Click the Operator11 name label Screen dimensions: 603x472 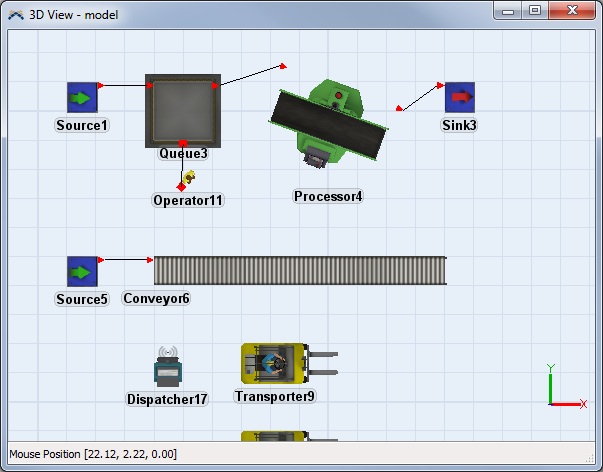188,200
